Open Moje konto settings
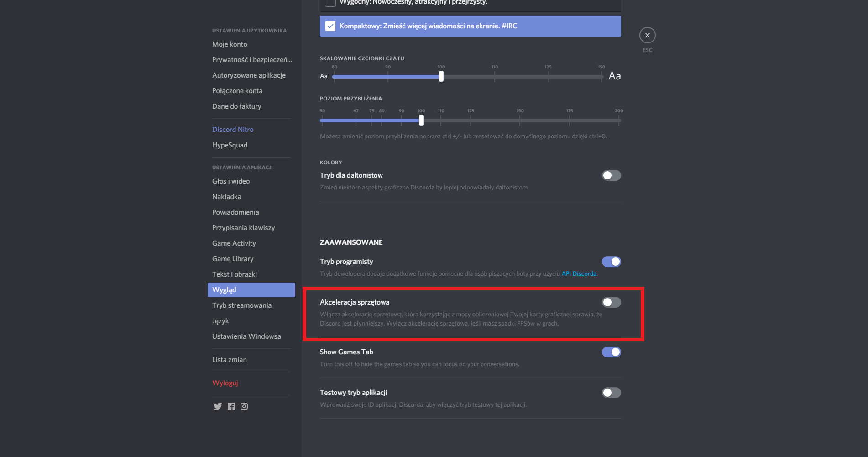This screenshot has width=868, height=457. [230, 44]
